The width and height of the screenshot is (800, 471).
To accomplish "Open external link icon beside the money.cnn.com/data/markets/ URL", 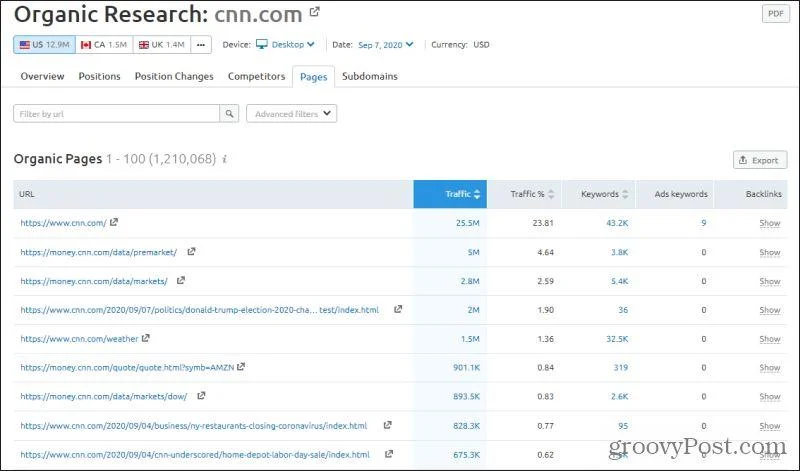I will coord(181,280).
